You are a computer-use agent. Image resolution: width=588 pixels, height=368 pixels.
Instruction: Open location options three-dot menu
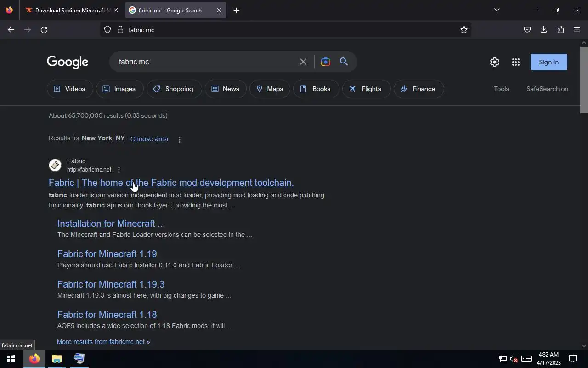180,139
